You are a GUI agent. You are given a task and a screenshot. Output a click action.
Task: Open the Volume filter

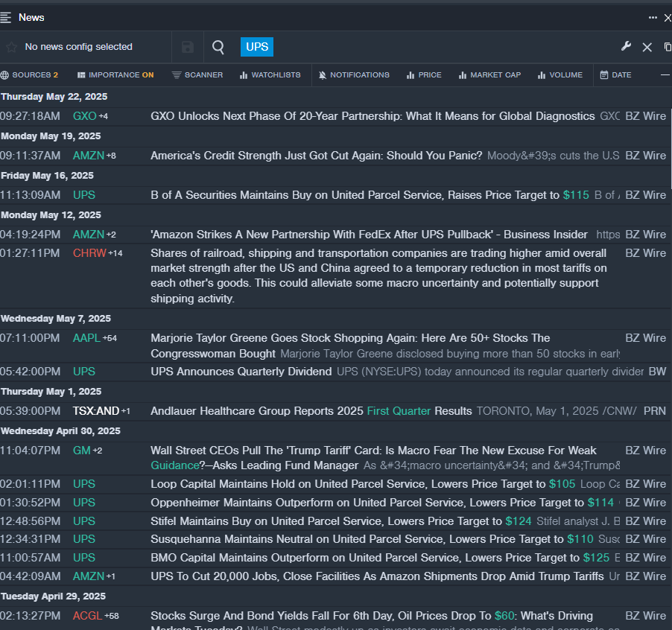point(560,75)
